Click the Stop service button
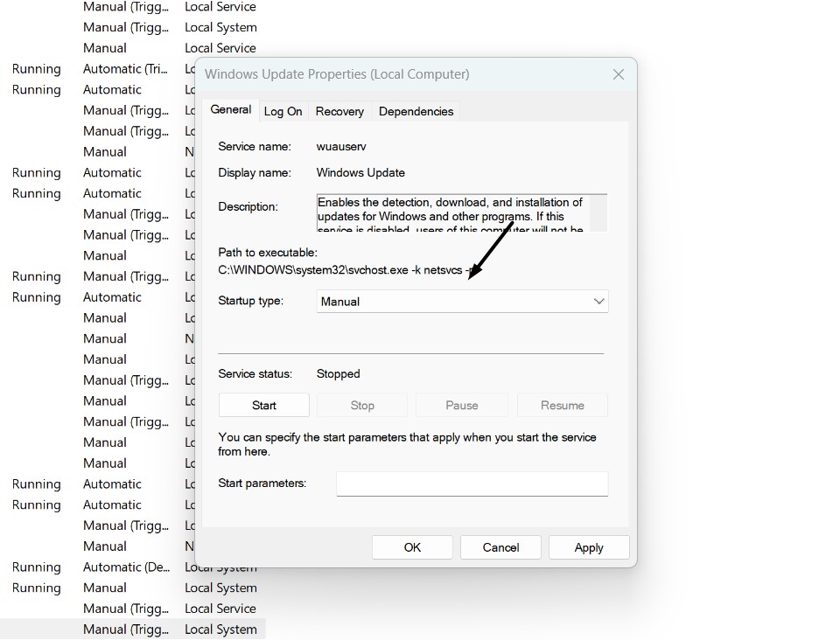 click(362, 406)
